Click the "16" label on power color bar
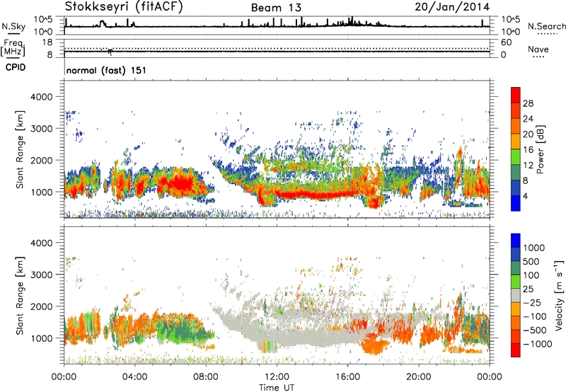 528,150
